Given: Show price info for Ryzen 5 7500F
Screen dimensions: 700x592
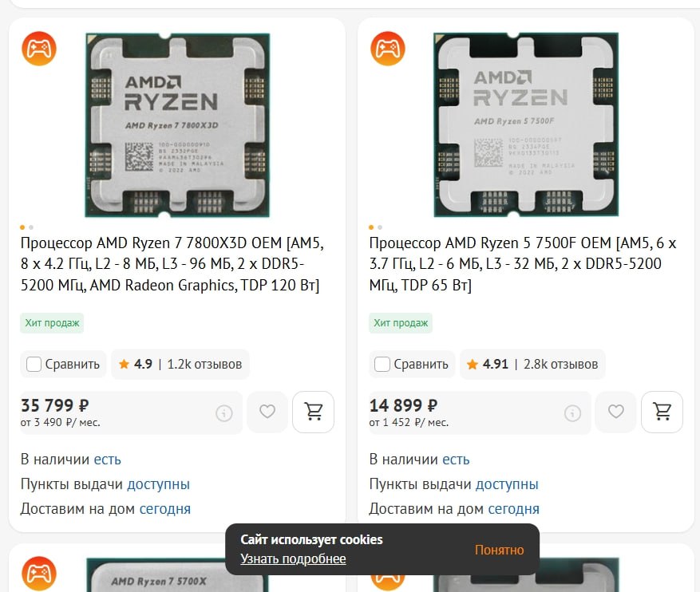Looking at the screenshot, I should [572, 412].
